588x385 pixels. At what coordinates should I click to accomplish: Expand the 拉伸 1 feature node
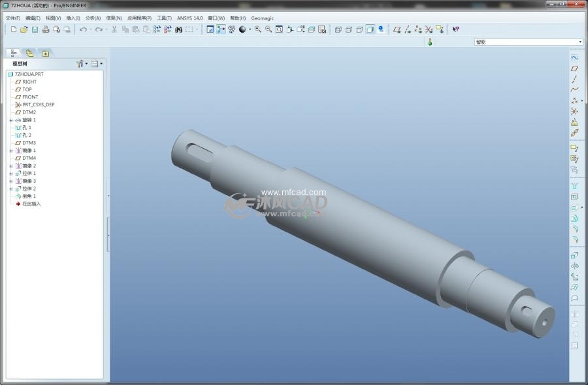tap(11, 174)
